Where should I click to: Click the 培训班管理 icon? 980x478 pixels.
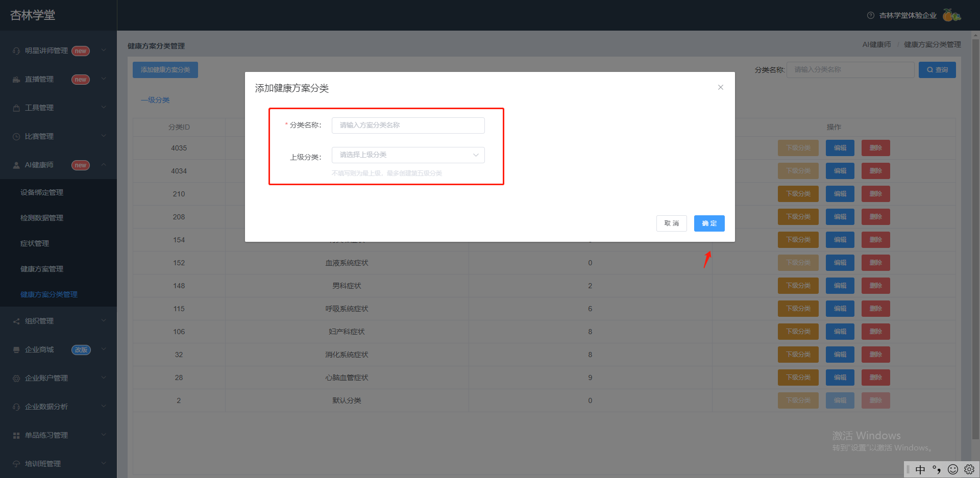16,464
